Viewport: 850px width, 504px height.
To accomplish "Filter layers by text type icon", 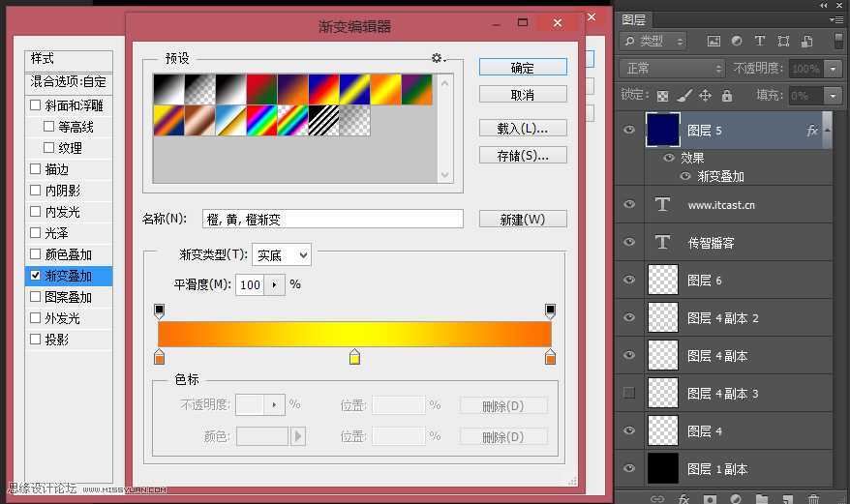I will pos(759,41).
